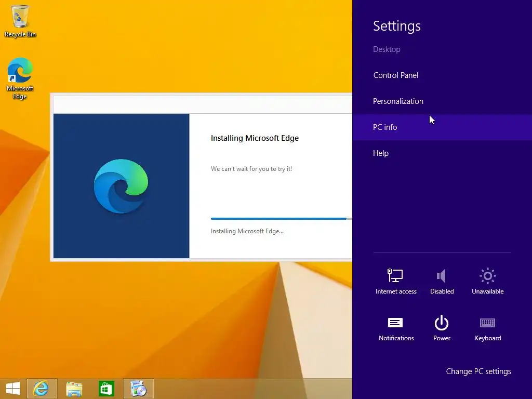The width and height of the screenshot is (532, 399).
Task: Click the Edge installer progress bar
Action: 281,219
